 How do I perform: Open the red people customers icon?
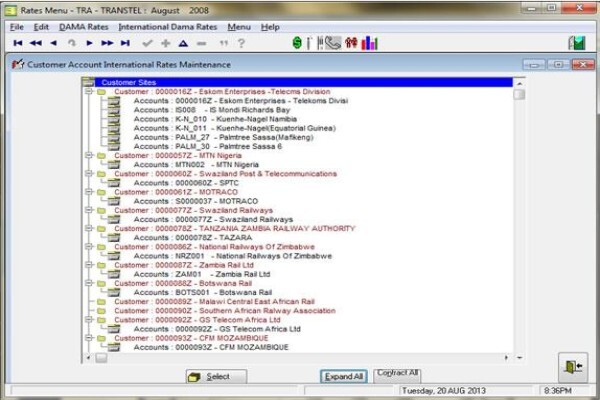point(351,42)
